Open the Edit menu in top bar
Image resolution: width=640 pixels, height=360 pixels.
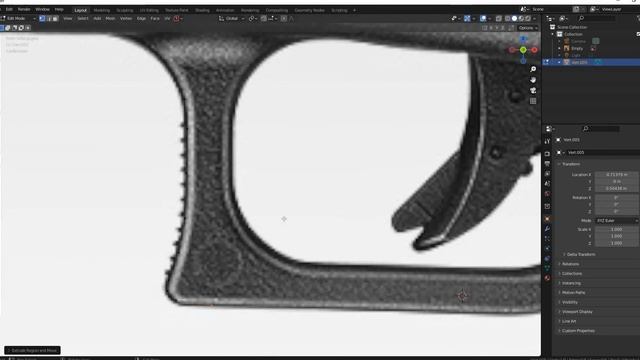point(9,9)
